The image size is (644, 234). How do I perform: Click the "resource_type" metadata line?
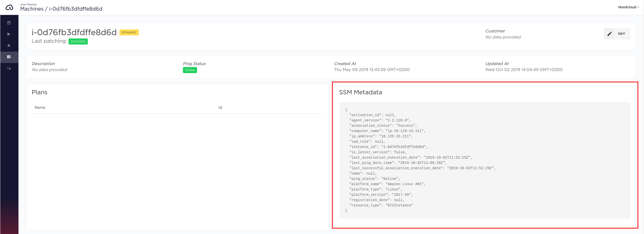[381, 205]
